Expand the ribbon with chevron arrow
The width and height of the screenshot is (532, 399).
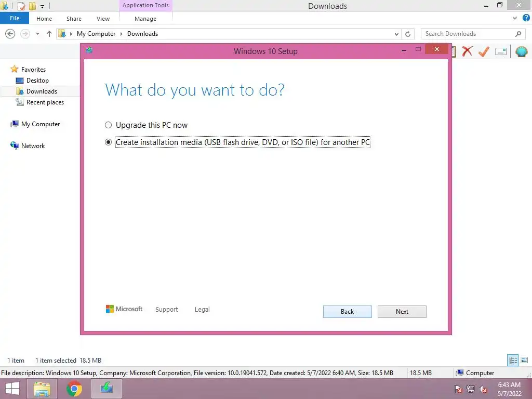(x=515, y=18)
